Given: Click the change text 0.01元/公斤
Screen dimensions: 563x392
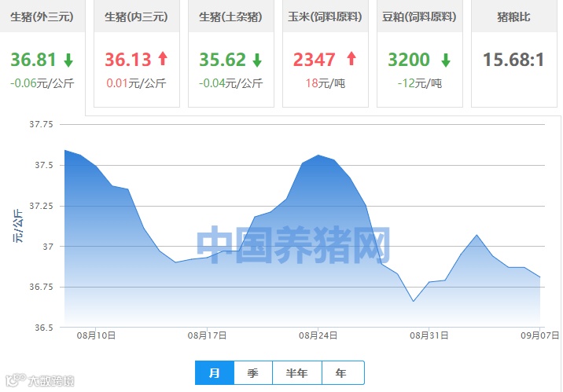Looking at the screenshot, I should click(137, 83).
